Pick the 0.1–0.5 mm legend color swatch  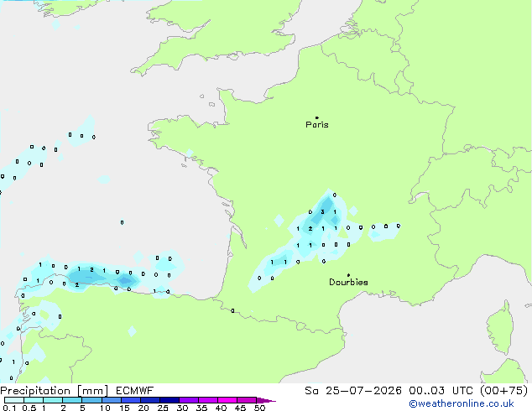(14, 400)
